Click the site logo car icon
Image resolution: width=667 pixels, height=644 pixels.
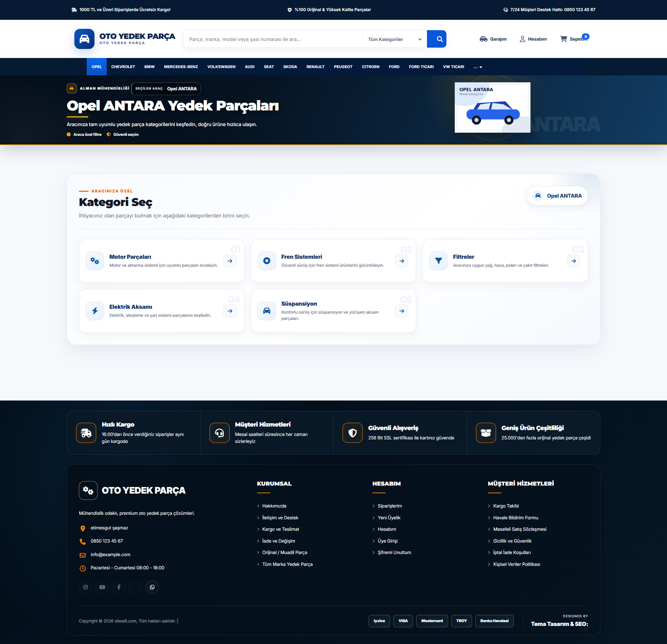[84, 39]
